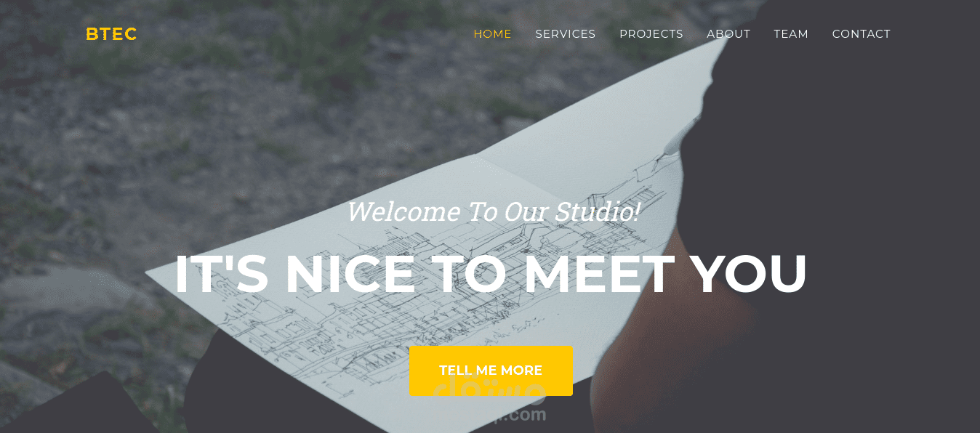Screen dimensions: 980x433
Task: Navigate to the ABOUT section
Action: coord(728,34)
